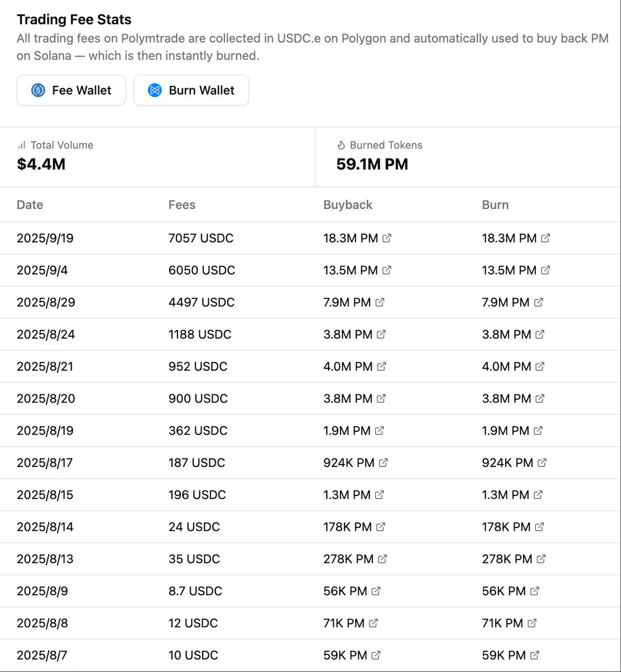This screenshot has height=672, width=621.
Task: Click the Total Volume bar chart icon
Action: pyautogui.click(x=22, y=145)
